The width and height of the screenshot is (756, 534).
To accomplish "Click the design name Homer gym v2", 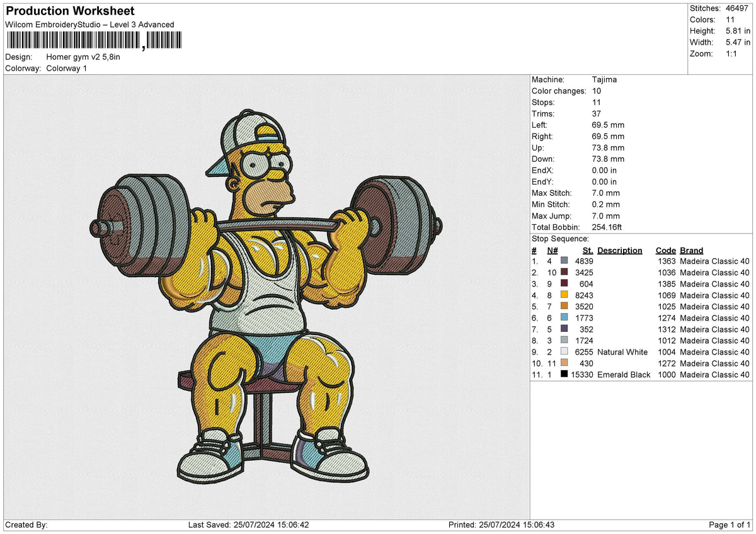I will pyautogui.click(x=84, y=57).
